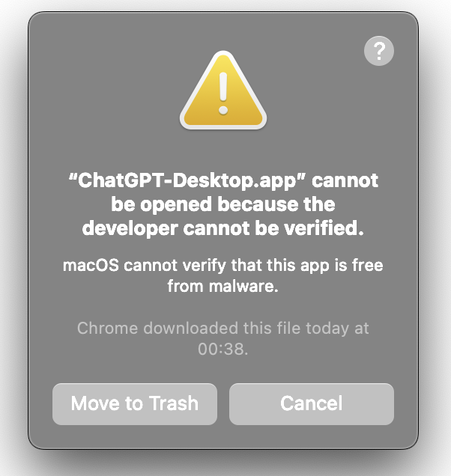Click the "macOS cannot verify" message line
The image size is (451, 476).
(x=223, y=266)
